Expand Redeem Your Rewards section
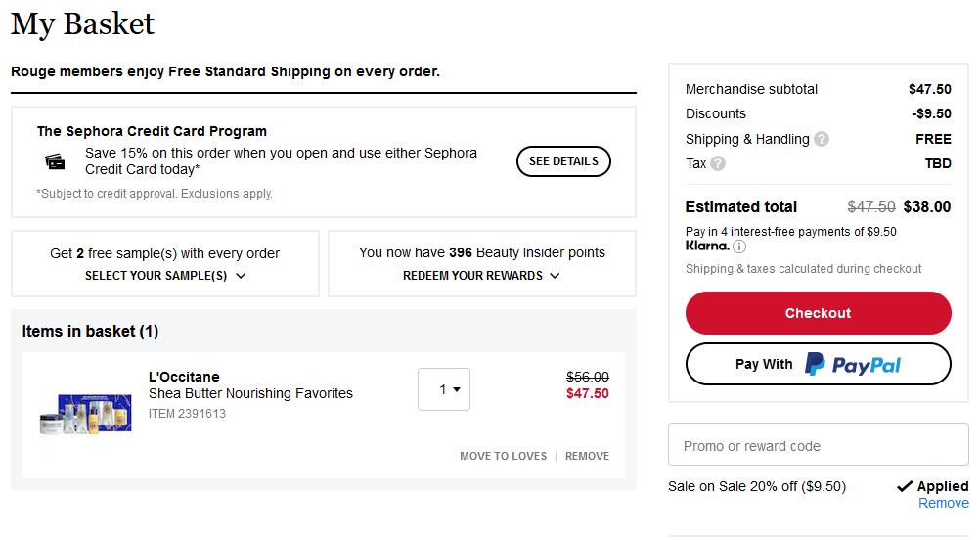980x540 pixels. pyautogui.click(x=481, y=276)
